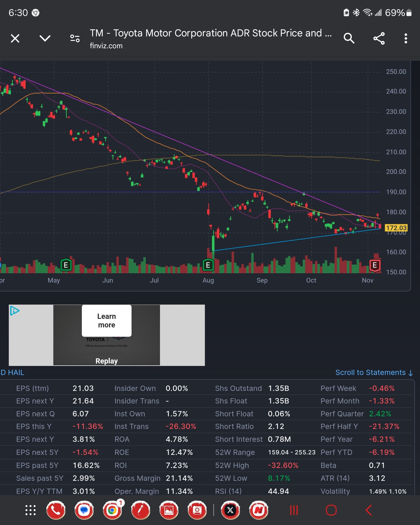This screenshot has height=525, width=420.
Task: Tap the ATR (14) value 3.12
Action: pos(377,478)
